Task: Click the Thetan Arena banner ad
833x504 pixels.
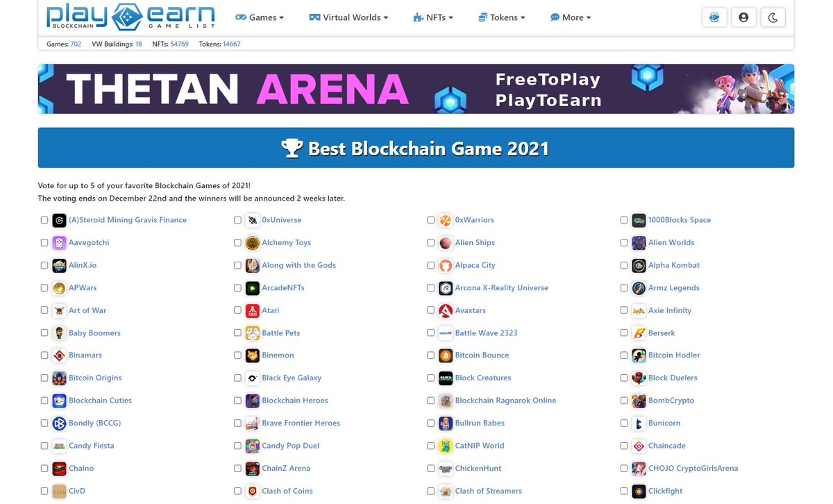Action: coord(416,89)
